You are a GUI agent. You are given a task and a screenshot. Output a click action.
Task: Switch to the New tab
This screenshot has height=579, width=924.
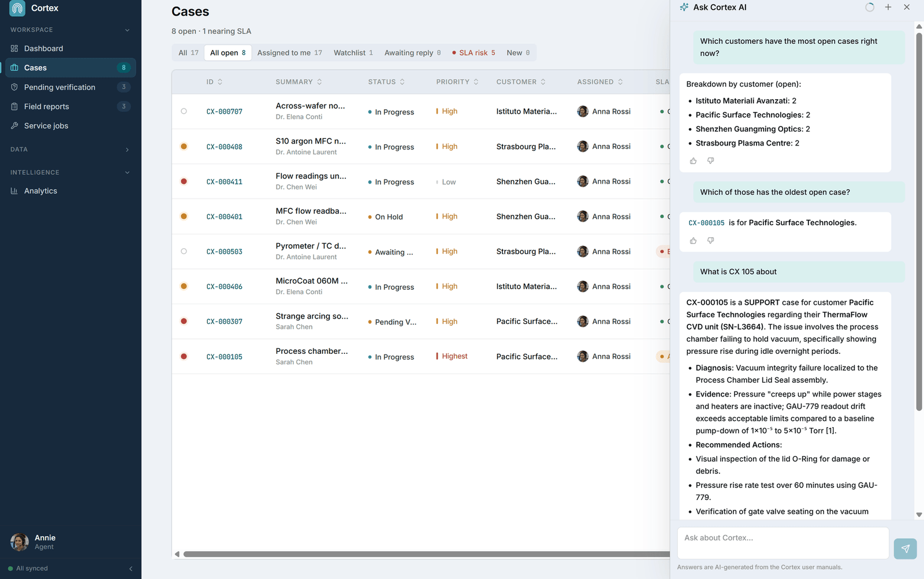[x=518, y=53]
